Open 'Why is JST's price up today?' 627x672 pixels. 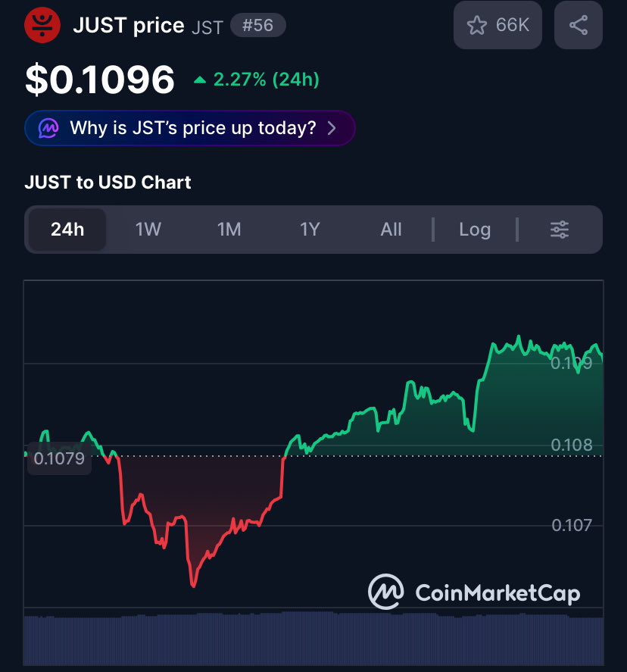(x=190, y=128)
